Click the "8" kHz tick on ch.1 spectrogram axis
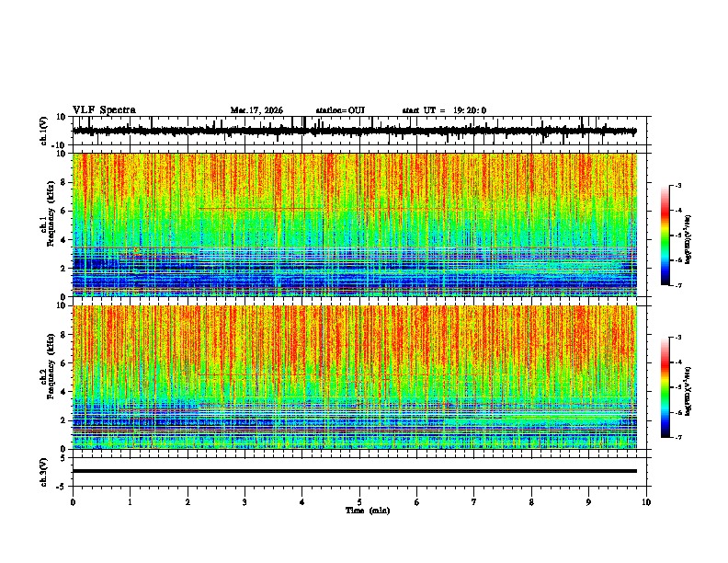The image size is (728, 563). pos(63,182)
